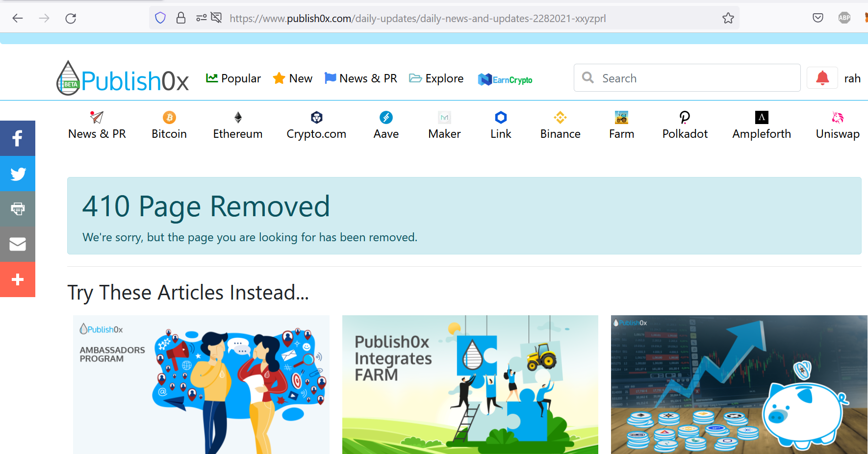Click the address bar URL
868x454 pixels.
(418, 19)
